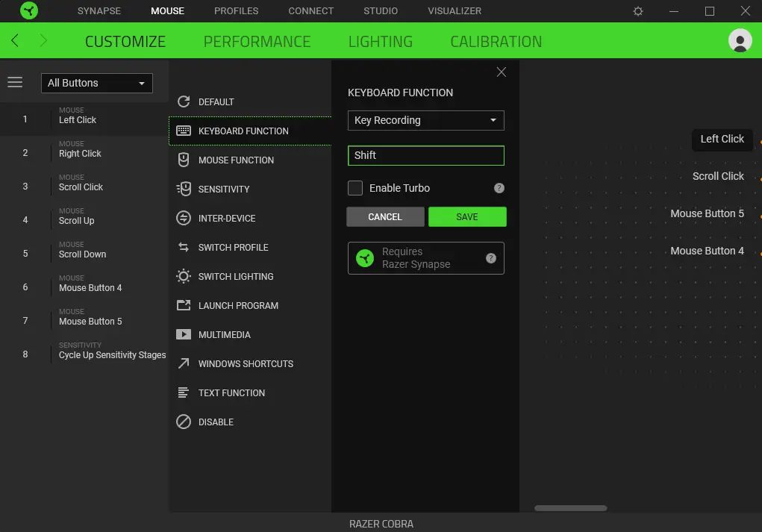Click the Windows Shortcuts arrow icon
Image resolution: width=762 pixels, height=532 pixels.
click(183, 363)
